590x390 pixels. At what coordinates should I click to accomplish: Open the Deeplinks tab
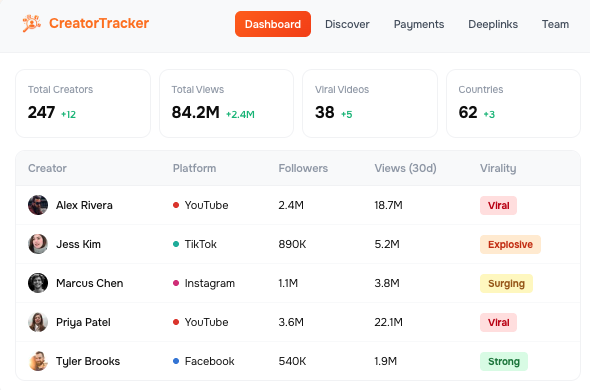coord(493,24)
